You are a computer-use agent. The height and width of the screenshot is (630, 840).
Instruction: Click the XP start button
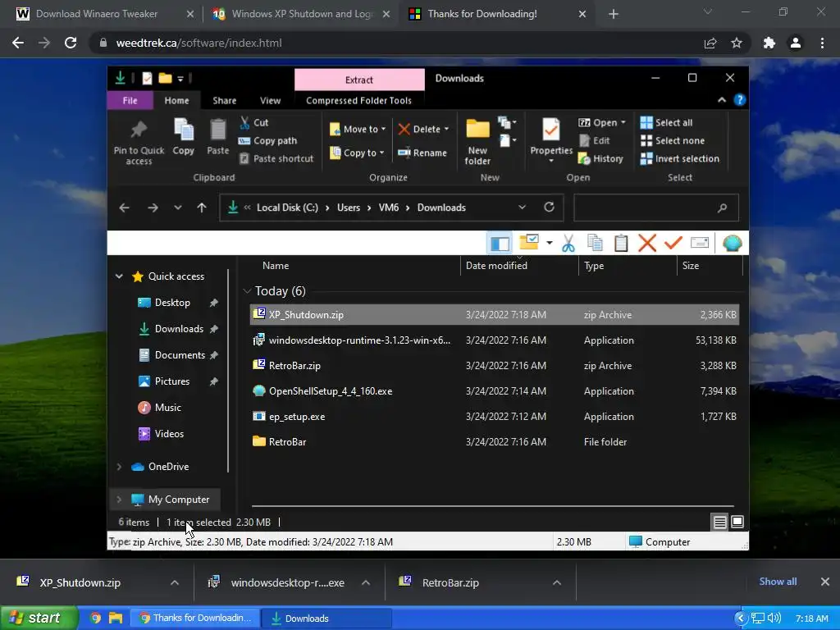pyautogui.click(x=39, y=618)
